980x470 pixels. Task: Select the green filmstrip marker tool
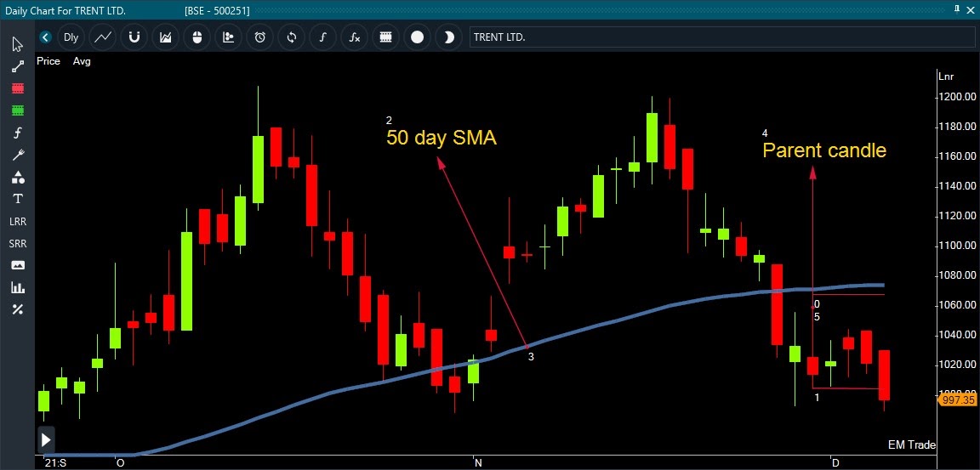[18, 110]
